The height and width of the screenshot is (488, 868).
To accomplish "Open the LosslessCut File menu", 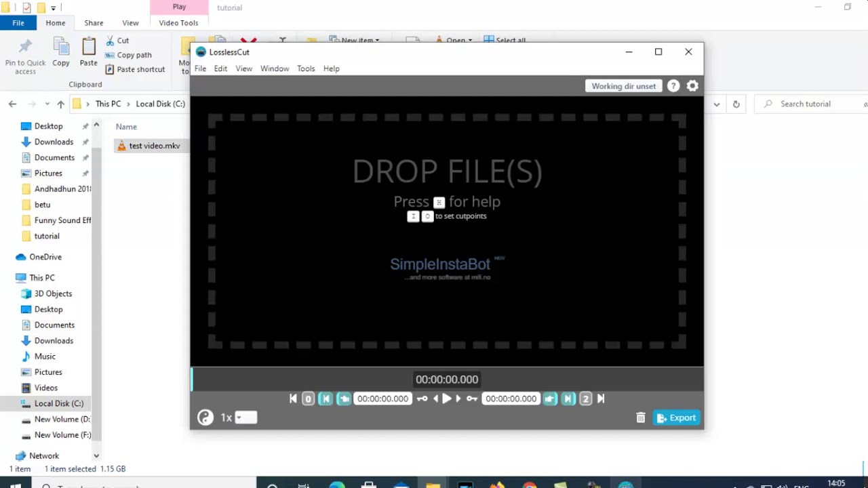I will click(200, 68).
